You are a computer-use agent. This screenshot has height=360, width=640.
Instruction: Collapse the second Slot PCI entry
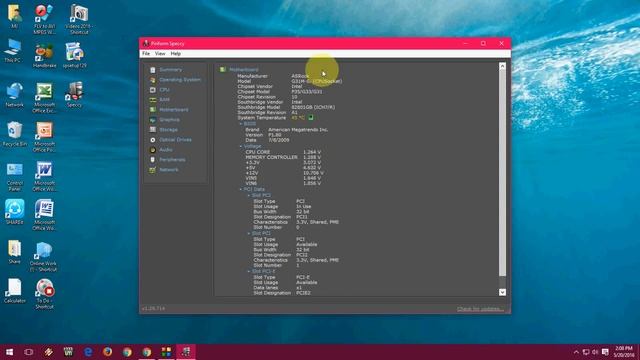coord(249,233)
